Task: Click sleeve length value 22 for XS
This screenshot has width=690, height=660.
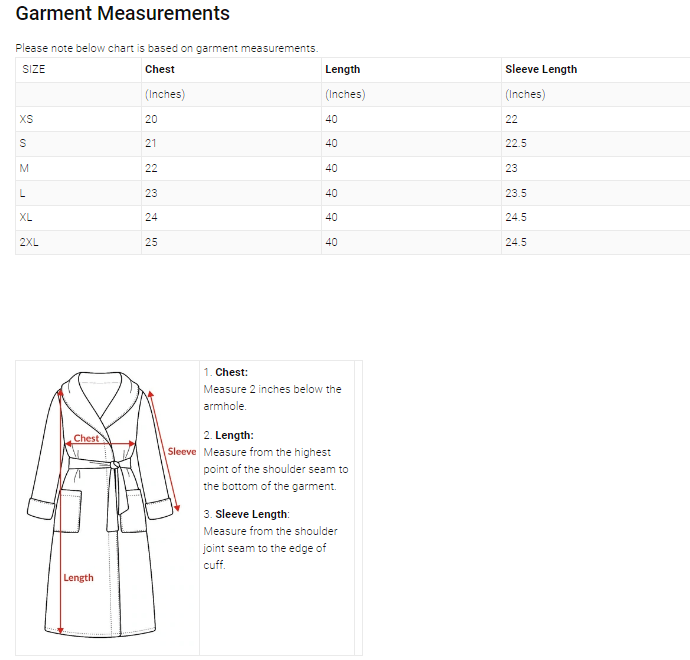Action: coord(511,119)
